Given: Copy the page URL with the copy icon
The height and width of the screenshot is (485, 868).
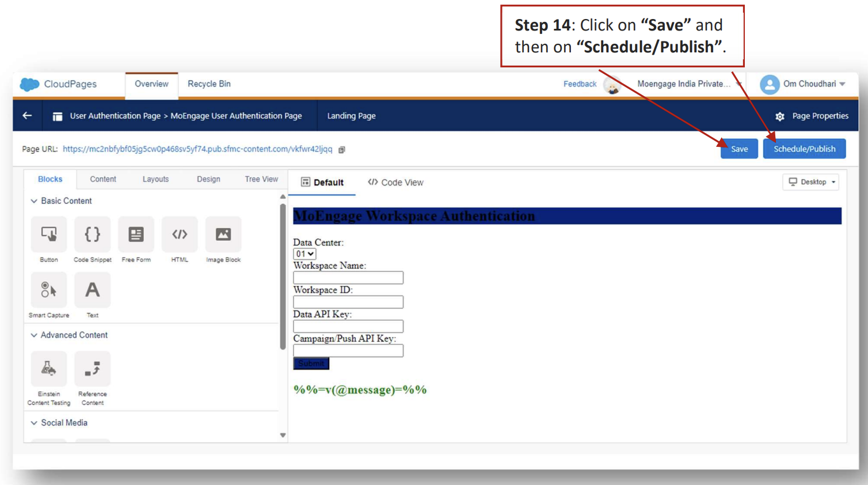Looking at the screenshot, I should coord(342,150).
